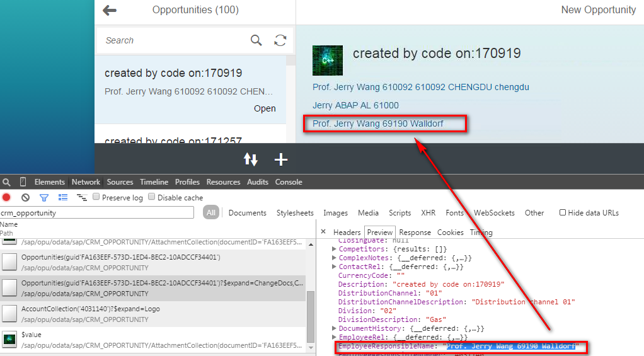Open the Headers tab of request
This screenshot has height=356, width=644.
[347, 233]
